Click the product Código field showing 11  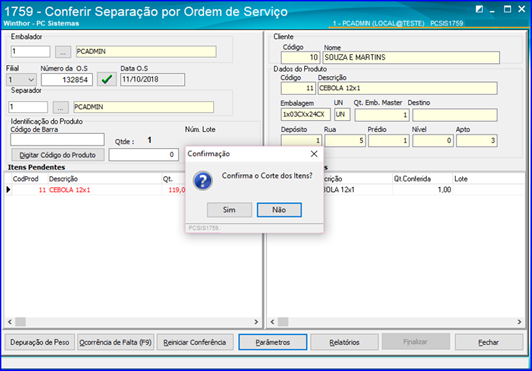pyautogui.click(x=299, y=88)
